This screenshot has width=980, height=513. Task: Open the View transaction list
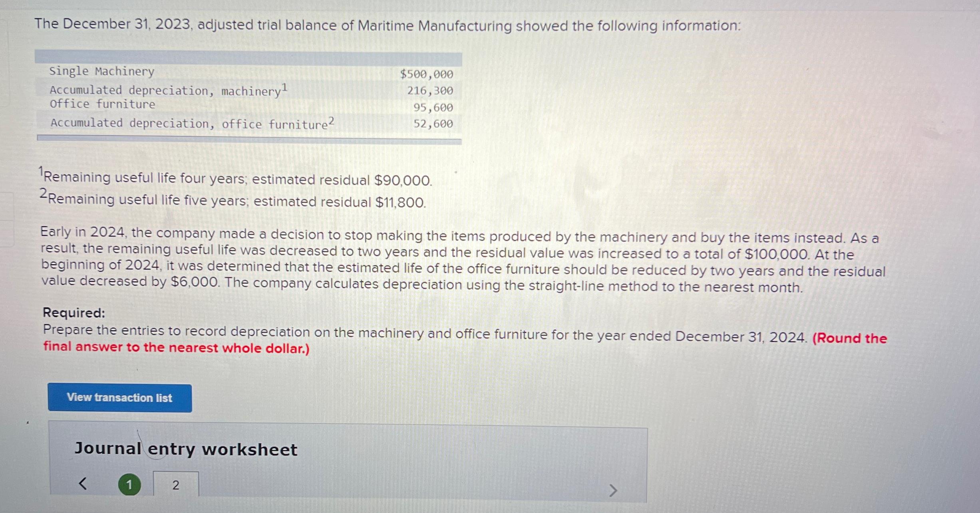point(120,397)
